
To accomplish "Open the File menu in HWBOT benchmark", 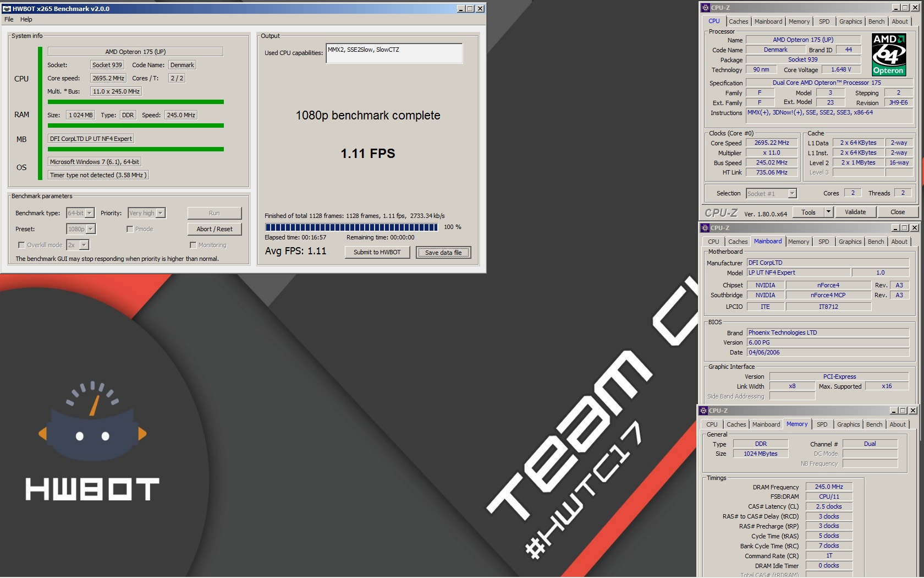I will tap(9, 19).
